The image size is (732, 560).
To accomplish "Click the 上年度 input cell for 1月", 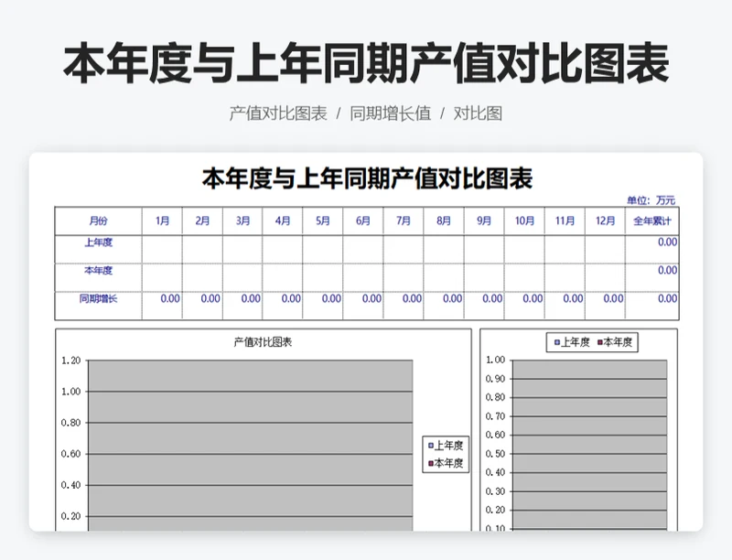I will 162,249.
